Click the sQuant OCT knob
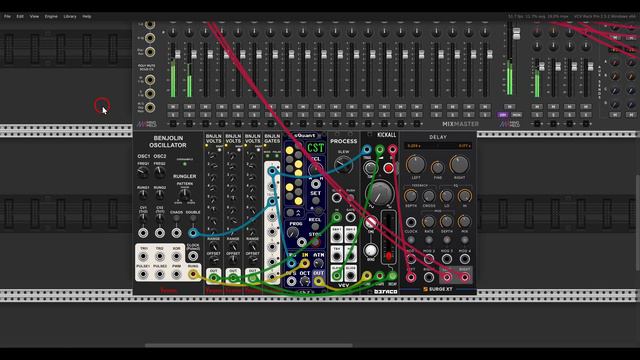The width and height of the screenshot is (640, 360). click(304, 282)
